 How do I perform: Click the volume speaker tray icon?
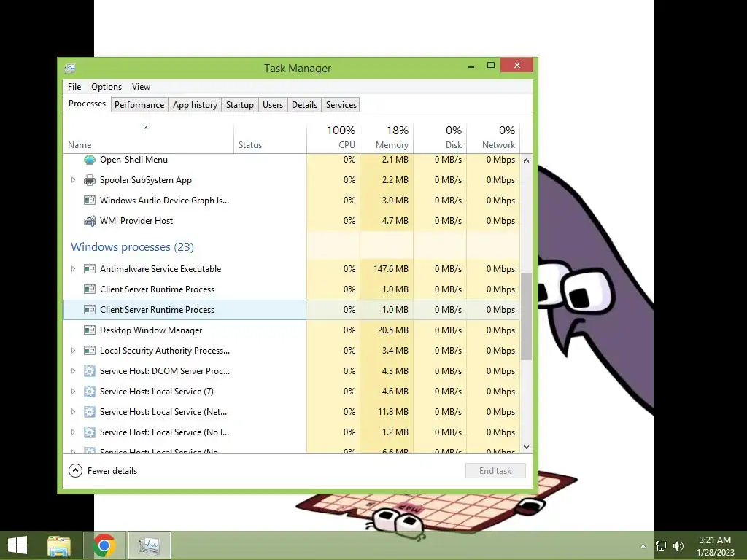tap(678, 546)
